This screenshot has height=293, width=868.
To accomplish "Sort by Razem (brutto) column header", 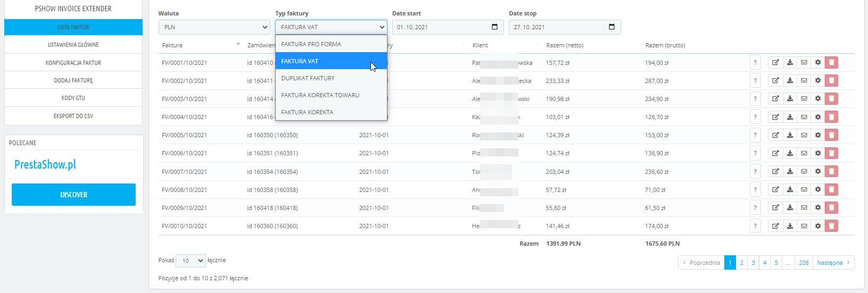I will point(665,45).
